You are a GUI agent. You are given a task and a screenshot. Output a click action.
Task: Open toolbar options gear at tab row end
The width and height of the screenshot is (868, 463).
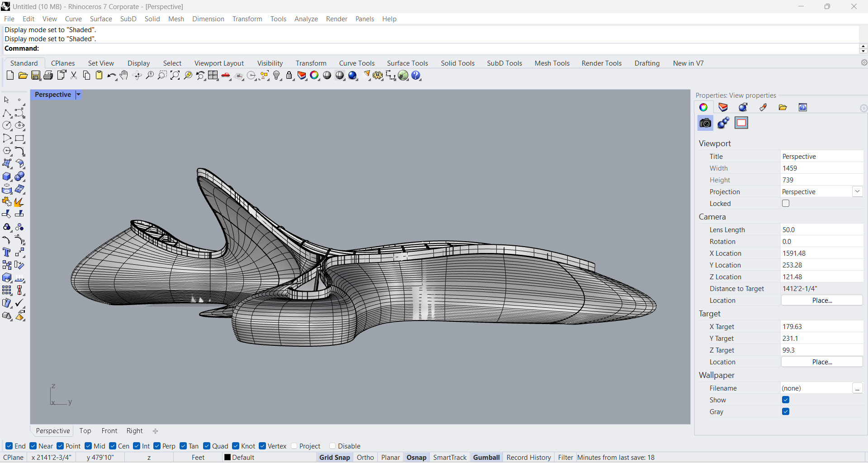point(864,63)
